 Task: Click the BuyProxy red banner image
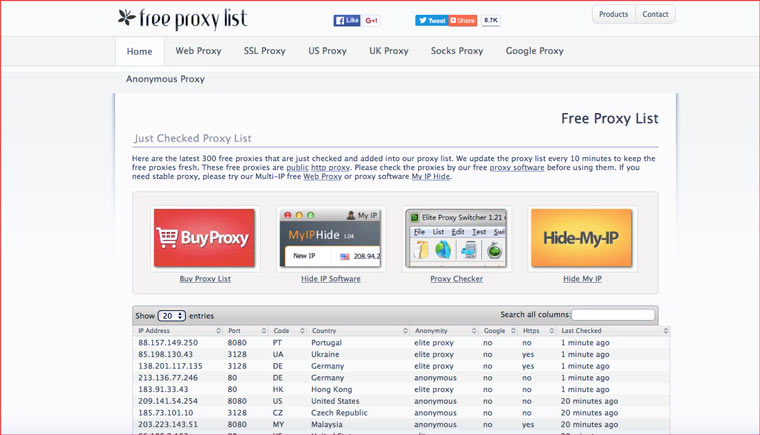pyautogui.click(x=204, y=238)
